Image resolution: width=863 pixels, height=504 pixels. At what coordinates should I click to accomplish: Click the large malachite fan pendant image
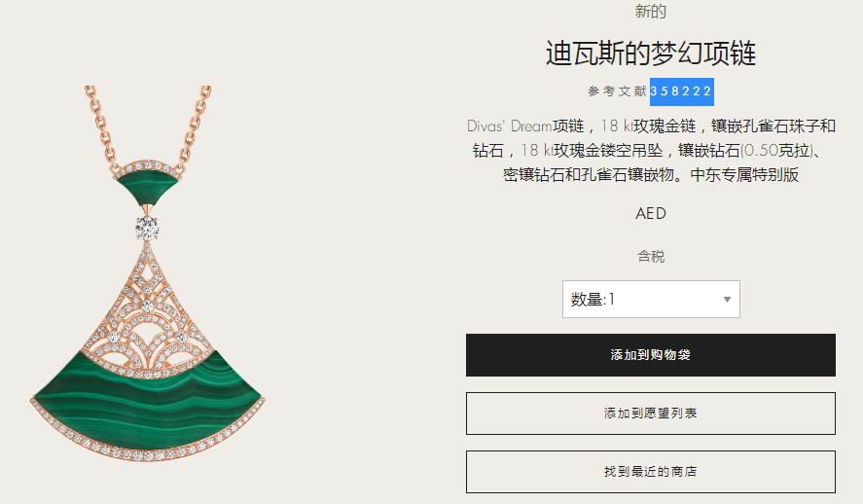pos(148,352)
